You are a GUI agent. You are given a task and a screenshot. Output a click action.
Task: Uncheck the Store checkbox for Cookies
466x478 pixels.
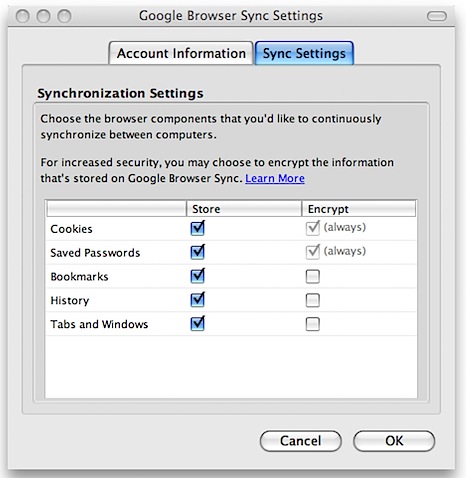(x=198, y=228)
